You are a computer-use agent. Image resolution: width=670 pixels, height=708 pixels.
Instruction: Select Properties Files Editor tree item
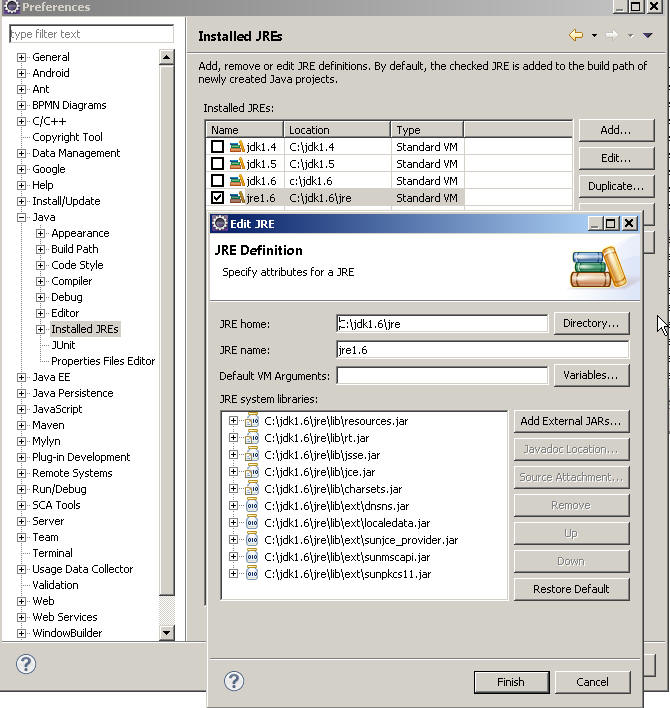pos(103,361)
